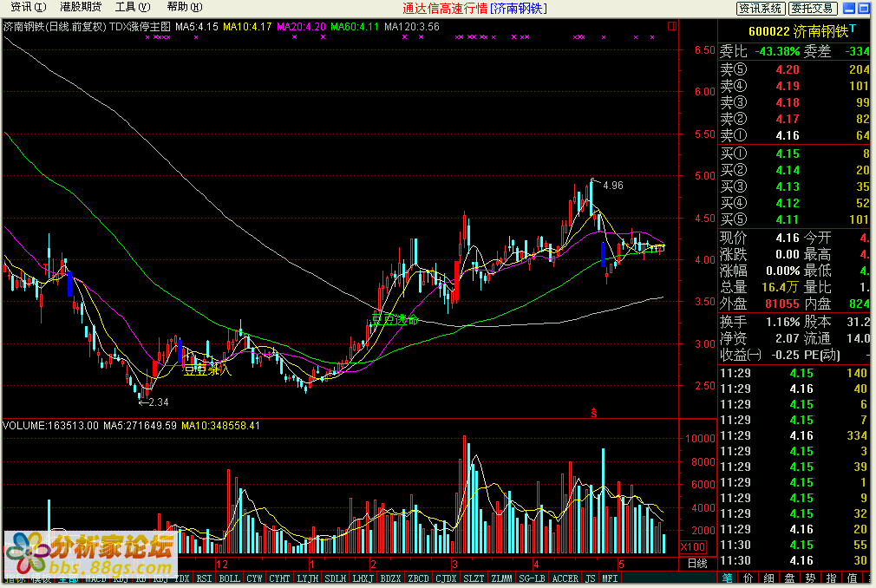Switch to the ACCER indicator tab
Screen dimensions: 876x588
click(565, 578)
